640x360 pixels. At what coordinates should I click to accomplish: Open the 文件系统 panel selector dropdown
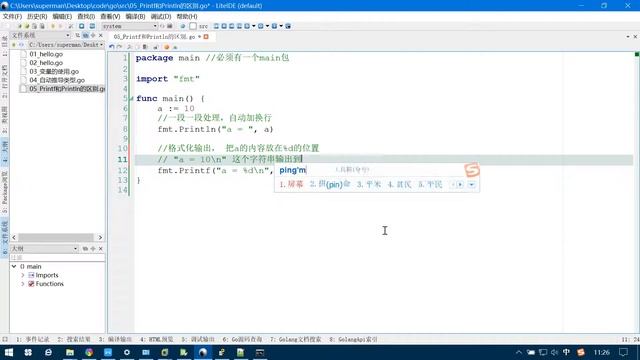point(40,36)
